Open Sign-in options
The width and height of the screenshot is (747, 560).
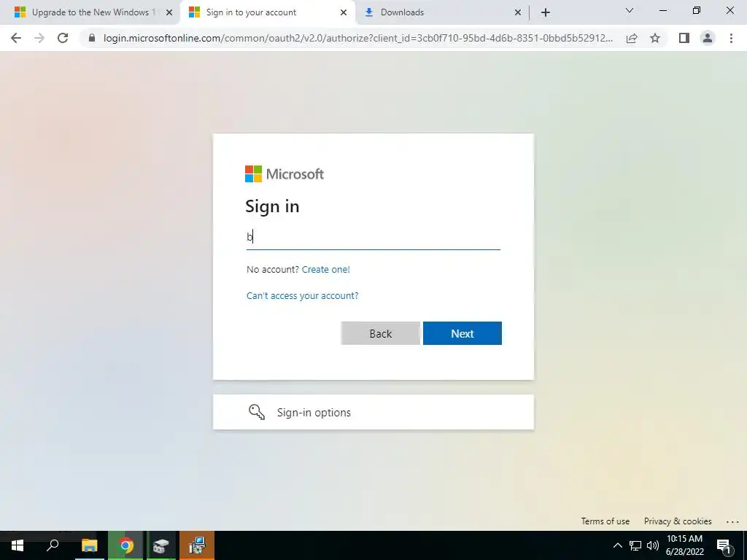[373, 412]
